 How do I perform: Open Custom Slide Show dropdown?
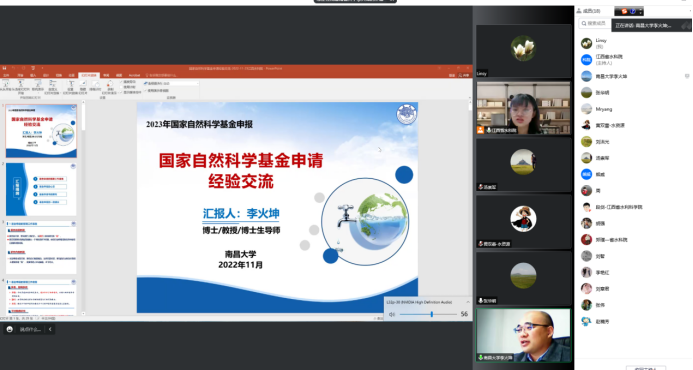[x=53, y=86]
